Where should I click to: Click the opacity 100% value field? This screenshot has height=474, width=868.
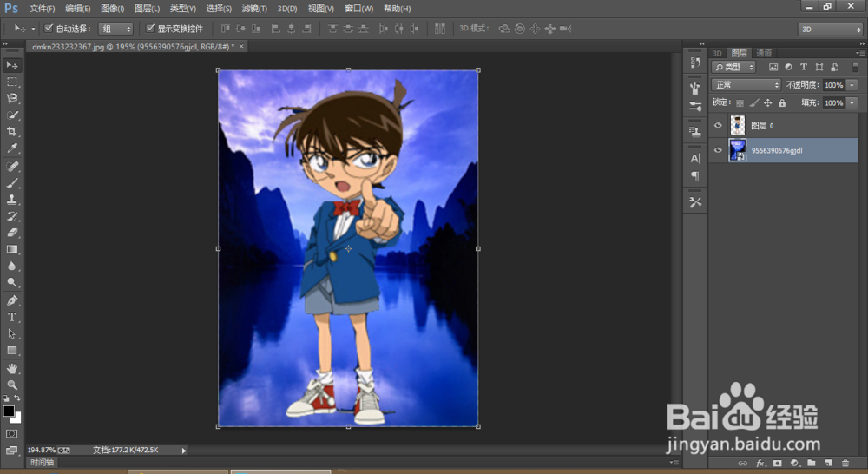pos(833,85)
